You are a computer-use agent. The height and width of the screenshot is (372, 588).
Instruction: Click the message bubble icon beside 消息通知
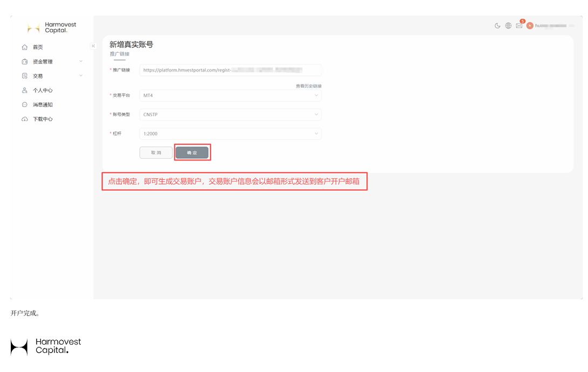25,104
